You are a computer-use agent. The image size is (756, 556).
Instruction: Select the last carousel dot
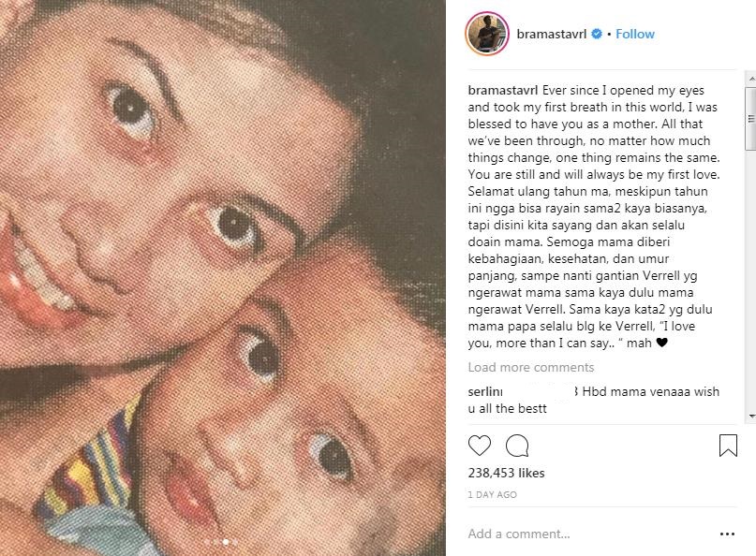[234, 542]
